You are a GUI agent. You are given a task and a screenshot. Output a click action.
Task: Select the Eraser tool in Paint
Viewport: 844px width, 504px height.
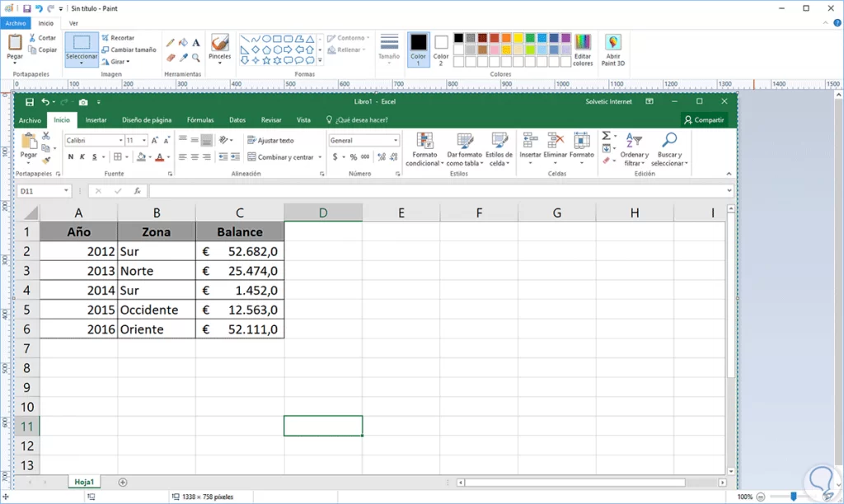pos(171,57)
